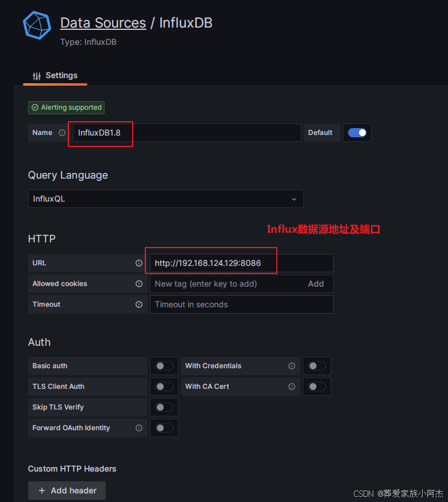Click the Custom HTTP Headers heading
The height and width of the screenshot is (502, 448).
click(72, 469)
